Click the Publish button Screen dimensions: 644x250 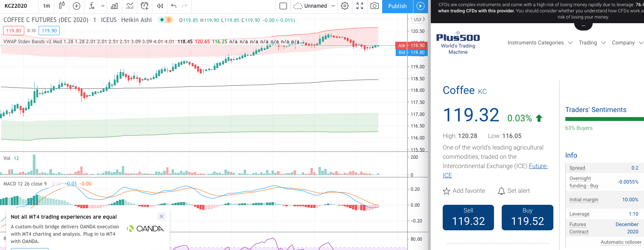coord(398,6)
